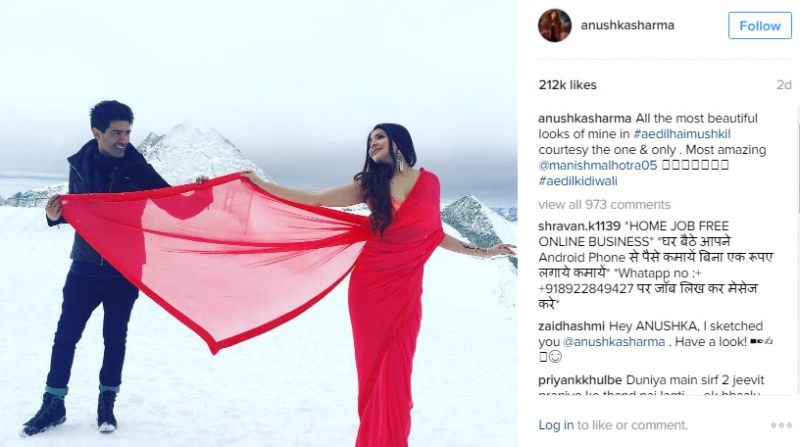Image resolution: width=800 pixels, height=447 pixels.
Task: Open commenter zaidhashmi's profile
Action: 571,326
